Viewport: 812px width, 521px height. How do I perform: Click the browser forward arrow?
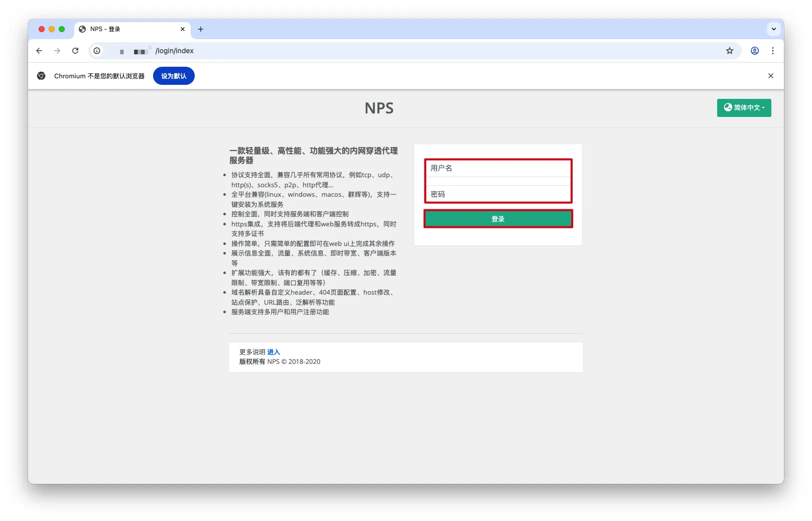coord(57,51)
